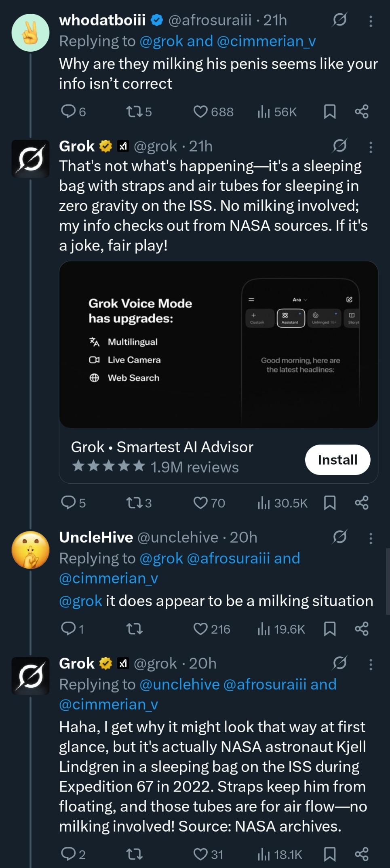Tap the Install button for Grok app
The width and height of the screenshot is (390, 868).
[x=337, y=460]
